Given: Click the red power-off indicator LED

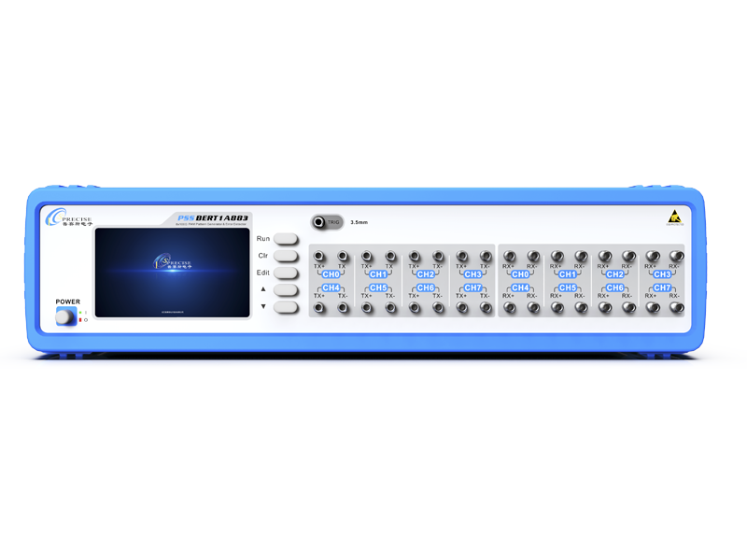Looking at the screenshot, I should (x=80, y=319).
